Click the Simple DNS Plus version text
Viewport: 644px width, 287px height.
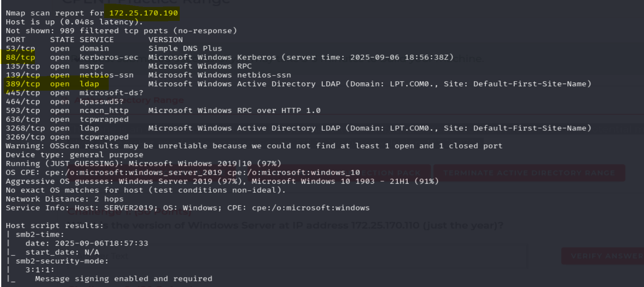tap(185, 48)
